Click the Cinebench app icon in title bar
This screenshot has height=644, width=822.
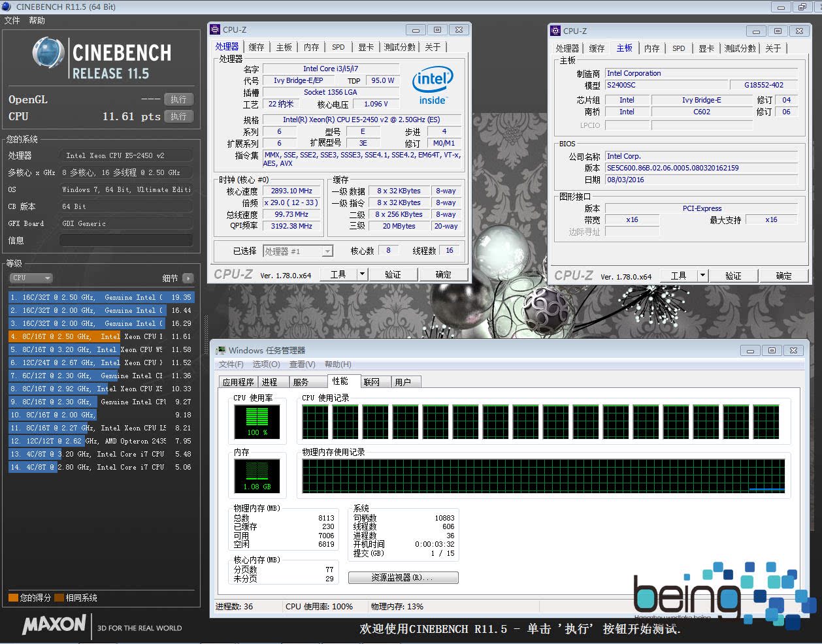[x=7, y=7]
